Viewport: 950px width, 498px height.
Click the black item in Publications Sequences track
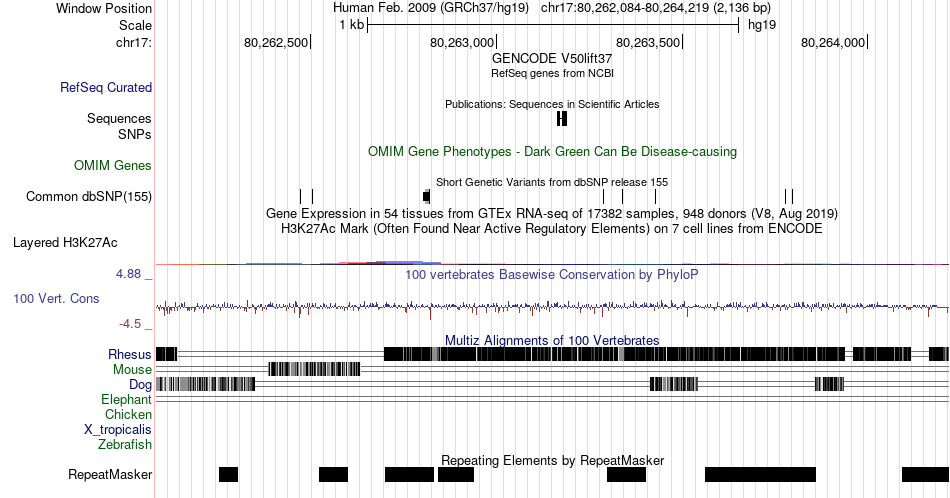562,119
